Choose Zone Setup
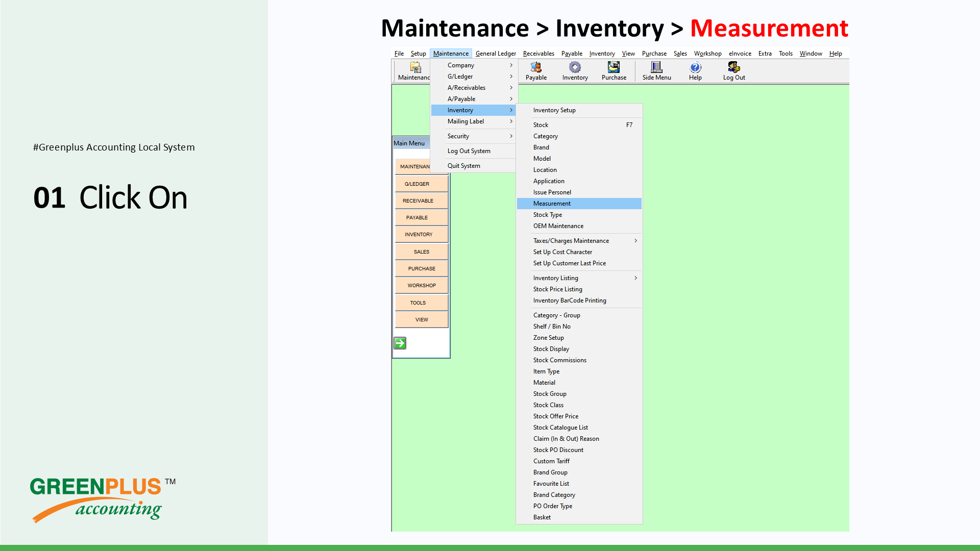The height and width of the screenshot is (551, 980). click(x=579, y=338)
